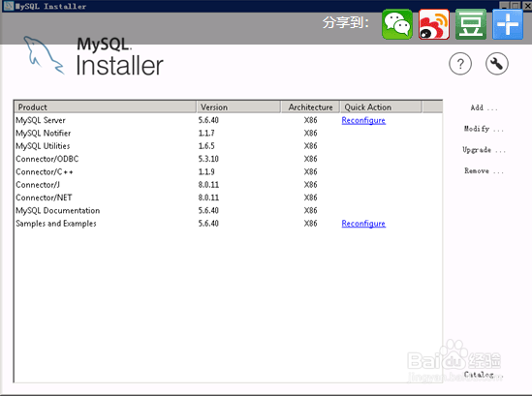Select the Samples and Examples row
The width and height of the screenshot is (532, 396).
coord(228,223)
